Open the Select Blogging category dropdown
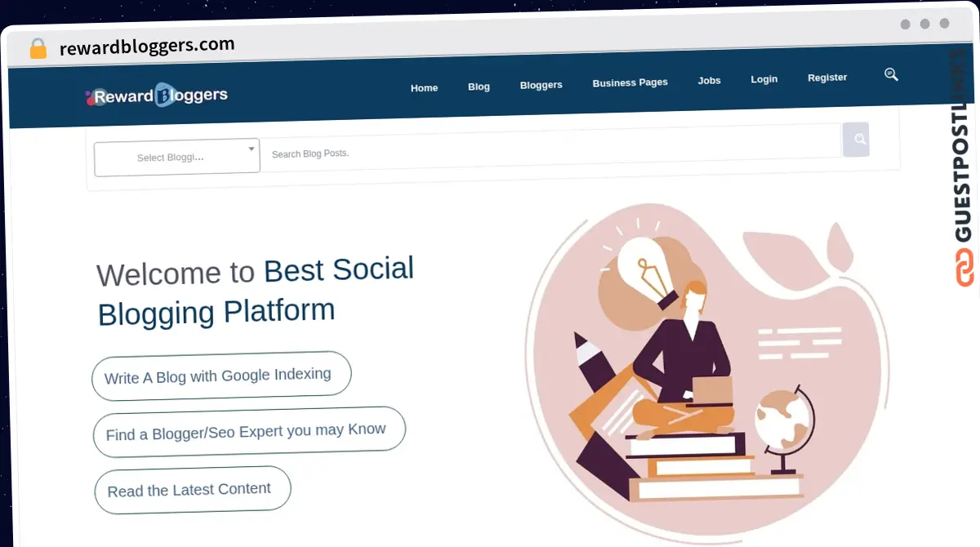The image size is (980, 547). pyautogui.click(x=177, y=157)
